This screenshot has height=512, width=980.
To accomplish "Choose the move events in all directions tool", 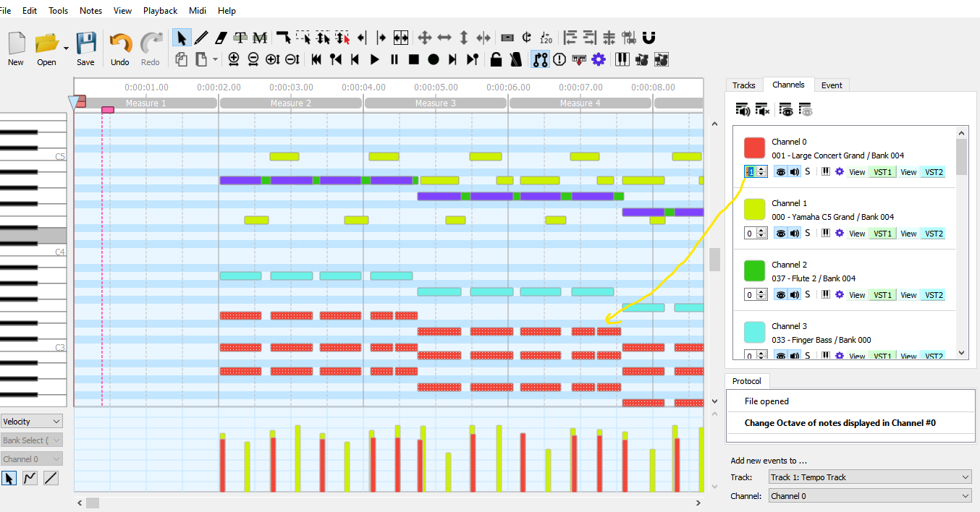I will [425, 38].
